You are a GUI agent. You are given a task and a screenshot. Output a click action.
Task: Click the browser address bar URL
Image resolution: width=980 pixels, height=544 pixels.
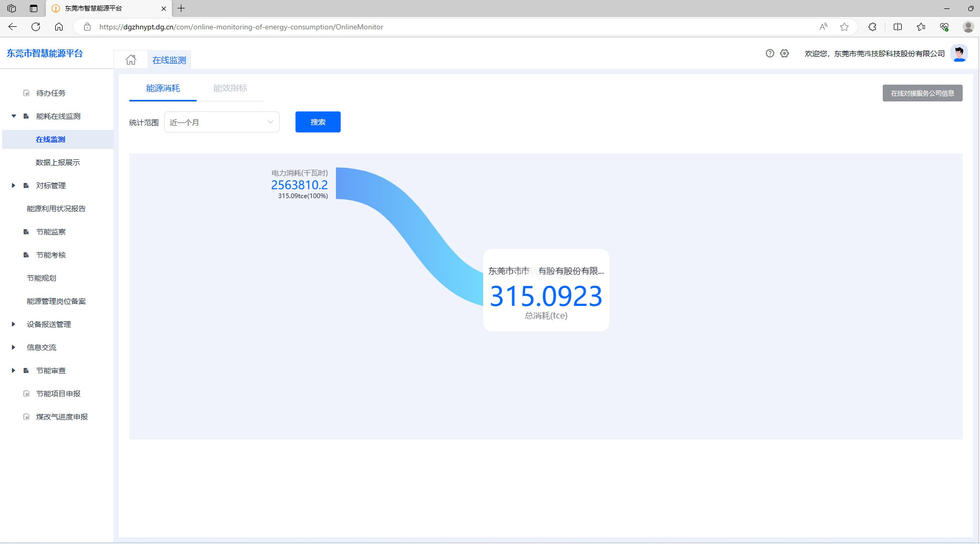pos(241,27)
